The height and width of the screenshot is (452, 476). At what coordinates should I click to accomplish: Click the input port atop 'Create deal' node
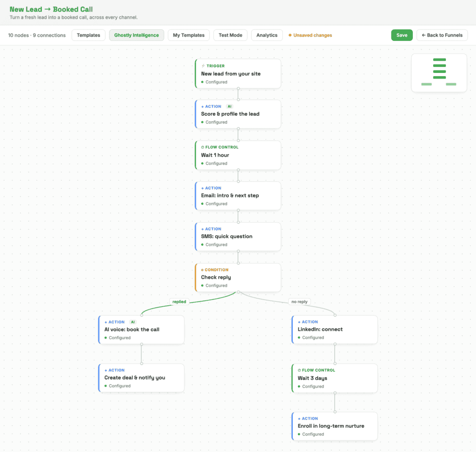[142, 363]
